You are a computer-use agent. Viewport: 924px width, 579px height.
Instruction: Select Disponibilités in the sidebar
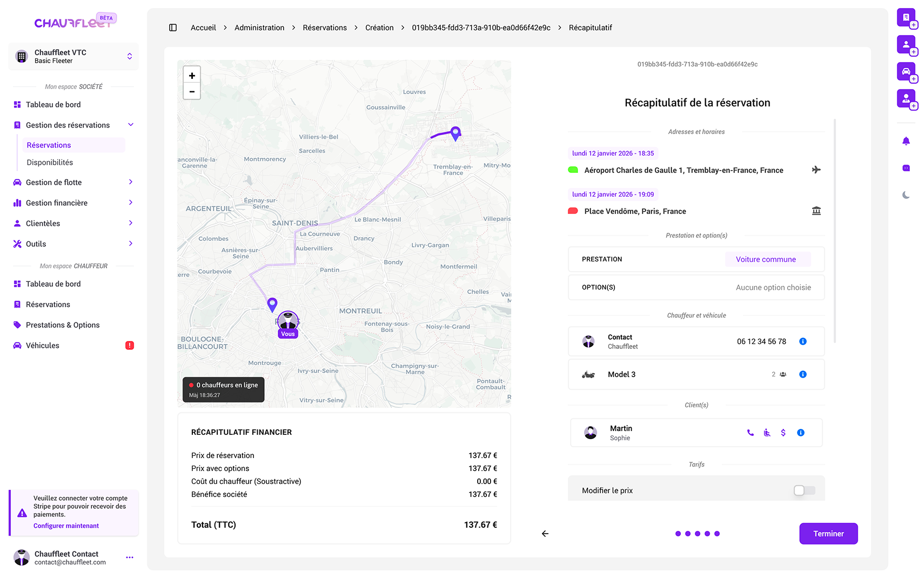[x=49, y=162]
